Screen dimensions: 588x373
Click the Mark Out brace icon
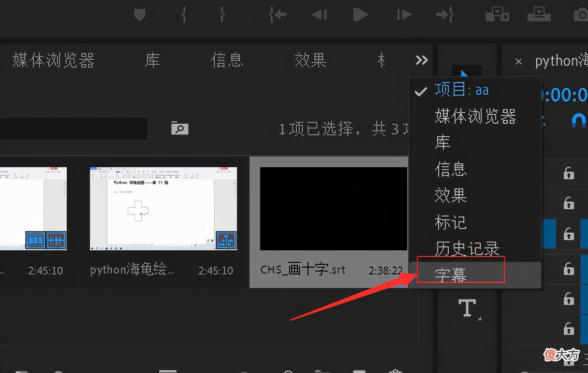(x=222, y=15)
